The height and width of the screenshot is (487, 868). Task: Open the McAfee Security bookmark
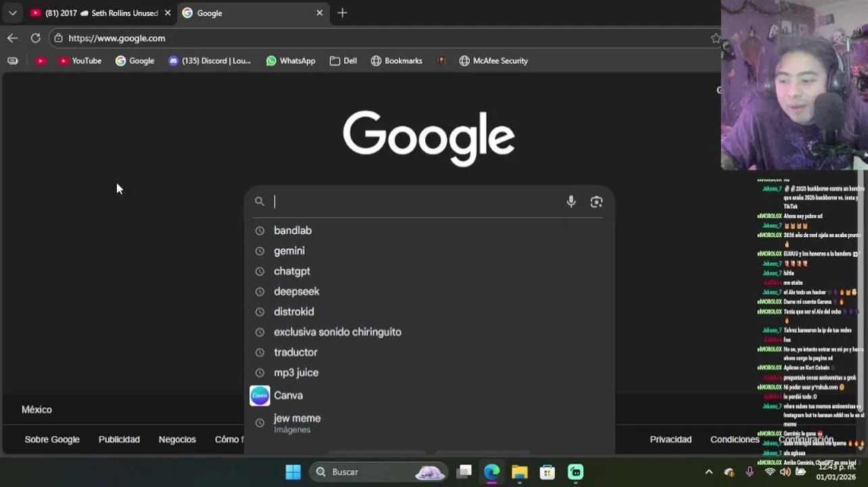(x=493, y=61)
